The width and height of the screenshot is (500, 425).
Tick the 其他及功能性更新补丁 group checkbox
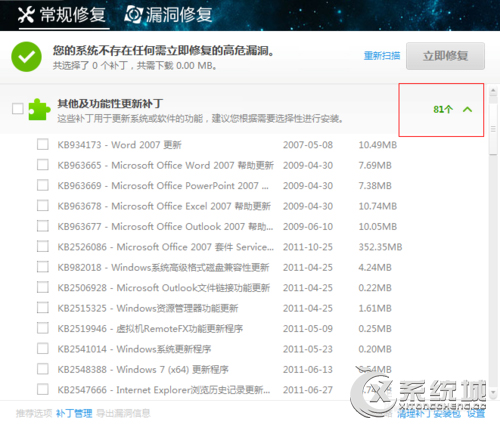[17, 109]
